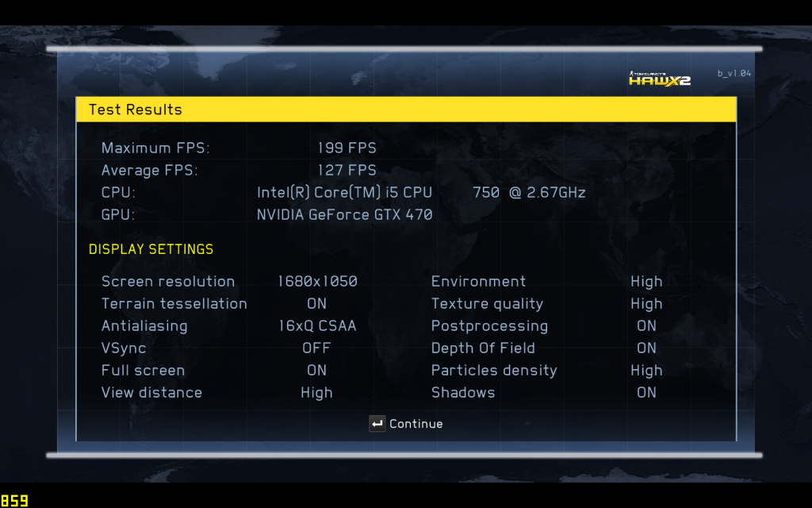
Task: Click the CPU: label
Action: (x=118, y=192)
